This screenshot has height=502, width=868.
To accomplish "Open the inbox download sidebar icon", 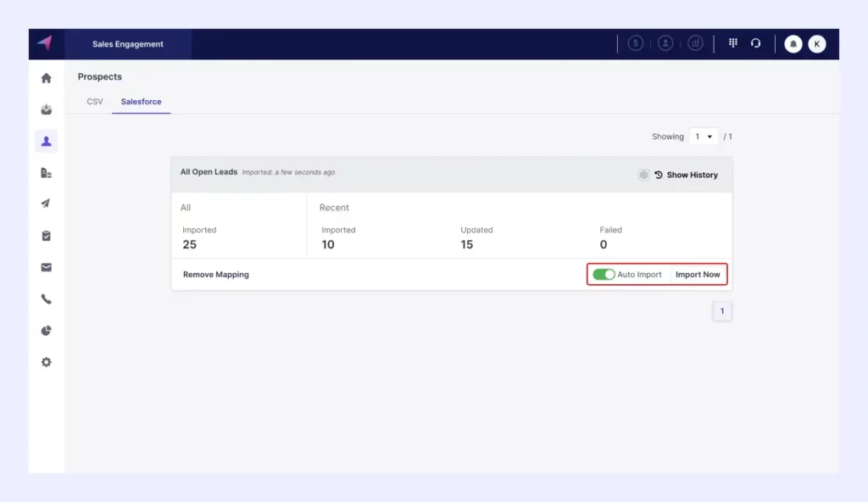I will point(47,109).
